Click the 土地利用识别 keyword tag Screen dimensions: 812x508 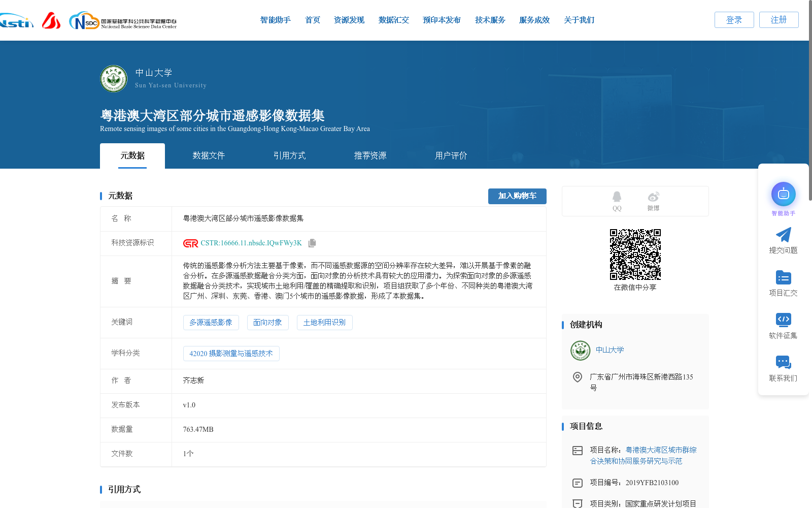click(324, 322)
